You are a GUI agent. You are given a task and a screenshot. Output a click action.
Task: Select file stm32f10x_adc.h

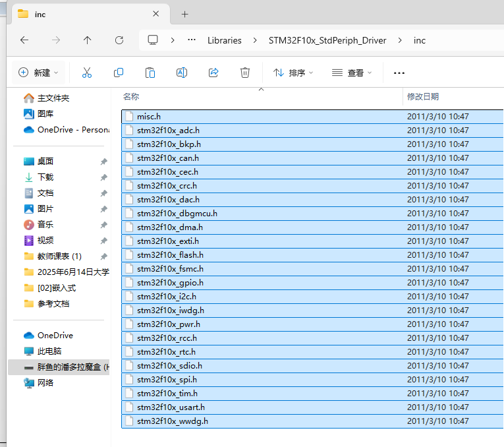pos(312,131)
